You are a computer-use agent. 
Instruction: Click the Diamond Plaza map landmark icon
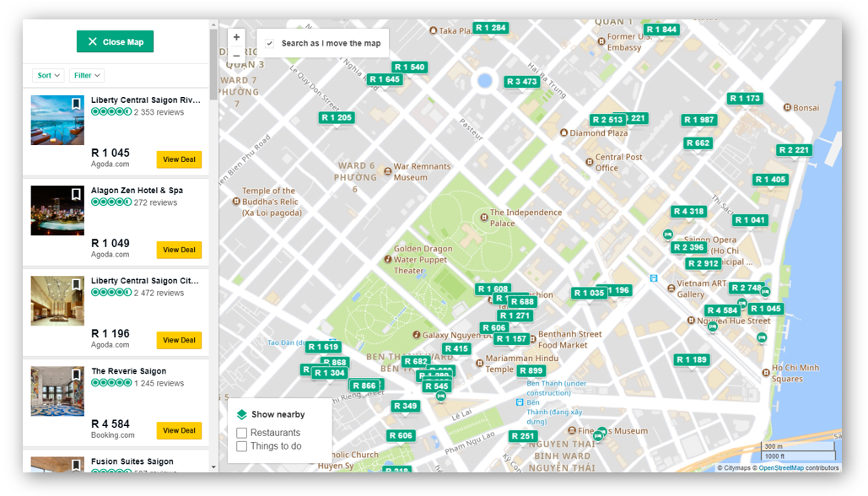point(563,133)
